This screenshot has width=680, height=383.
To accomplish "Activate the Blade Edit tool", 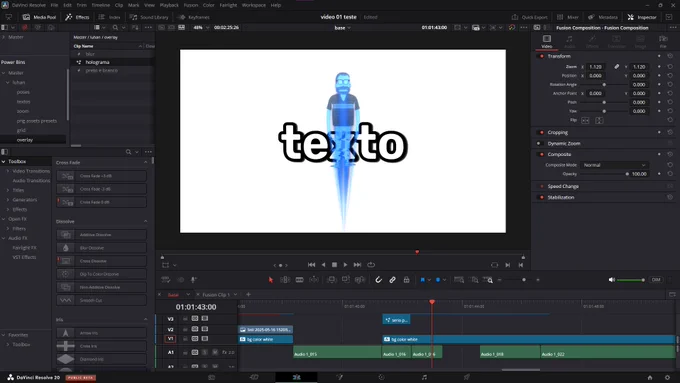I will (x=299, y=280).
